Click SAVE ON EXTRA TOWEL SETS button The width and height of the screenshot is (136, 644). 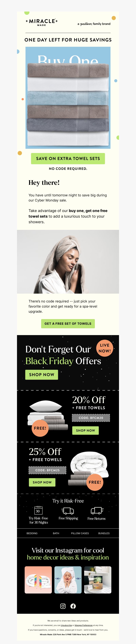pos(68,158)
